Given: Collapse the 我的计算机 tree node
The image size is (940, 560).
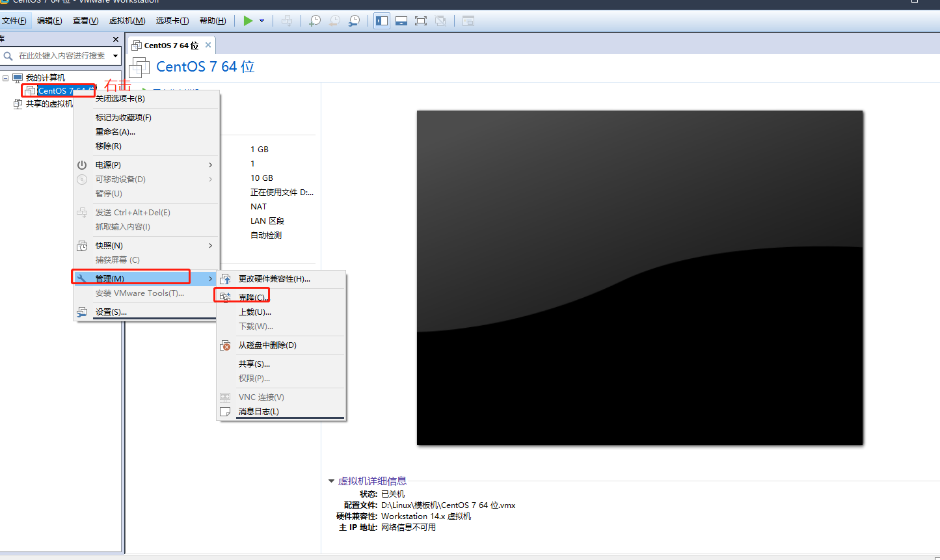Looking at the screenshot, I should click(x=5, y=78).
